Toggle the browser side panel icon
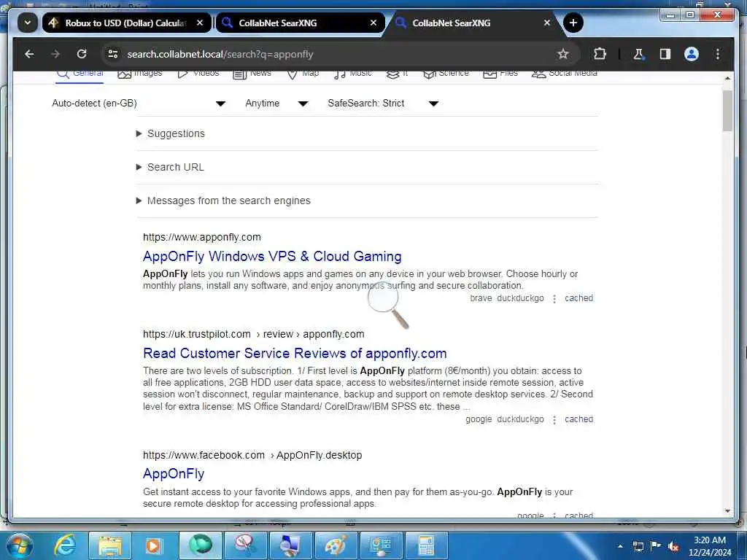 click(665, 54)
